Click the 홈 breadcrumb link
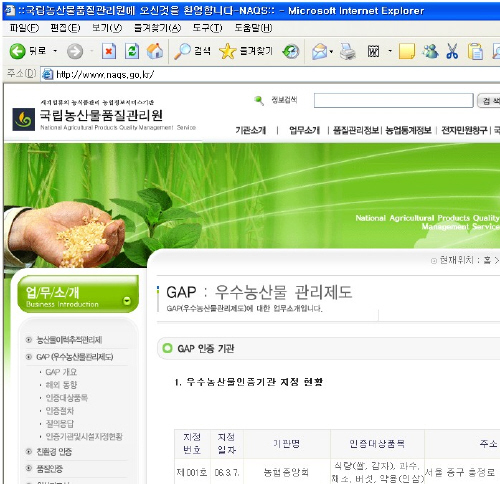500x484 pixels. click(x=487, y=260)
